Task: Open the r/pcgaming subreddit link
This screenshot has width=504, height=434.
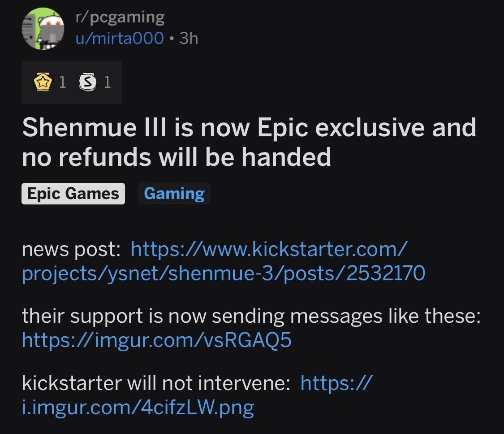Action: [x=120, y=18]
